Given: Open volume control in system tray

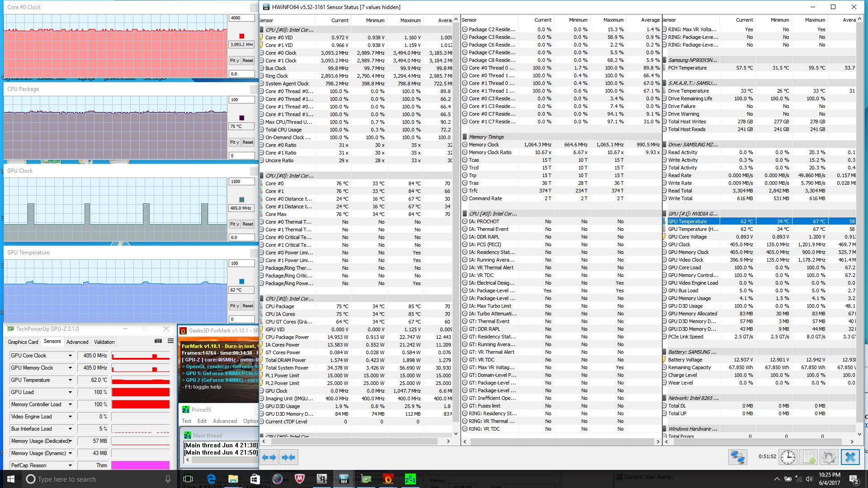Looking at the screenshot, I should pos(809,479).
